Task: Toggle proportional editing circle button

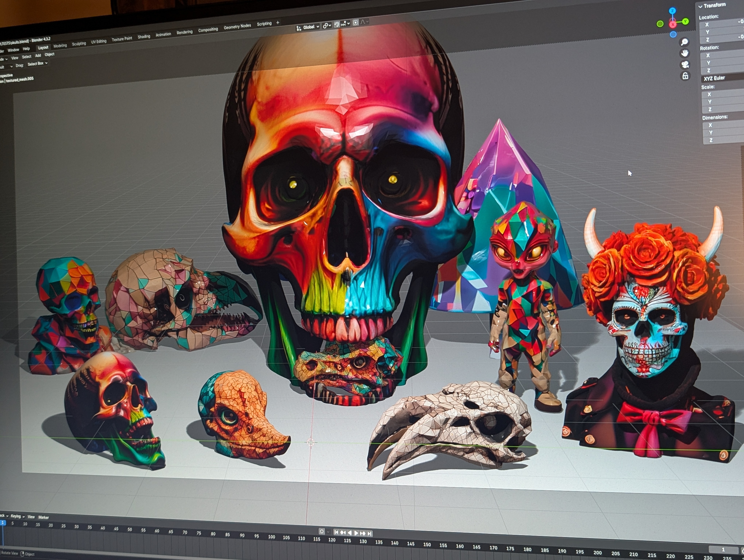Action: point(356,23)
